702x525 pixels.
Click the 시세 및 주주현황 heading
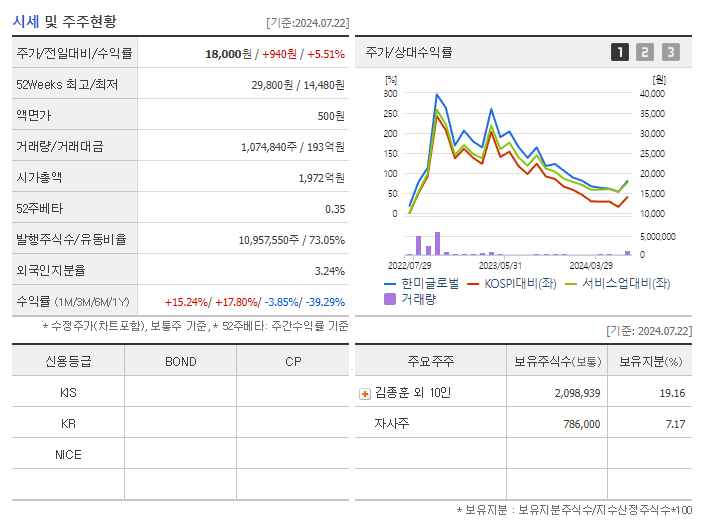tap(64, 21)
